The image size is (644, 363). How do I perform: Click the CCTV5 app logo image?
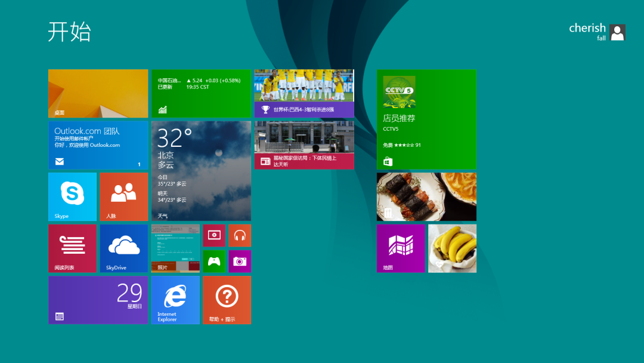[399, 92]
